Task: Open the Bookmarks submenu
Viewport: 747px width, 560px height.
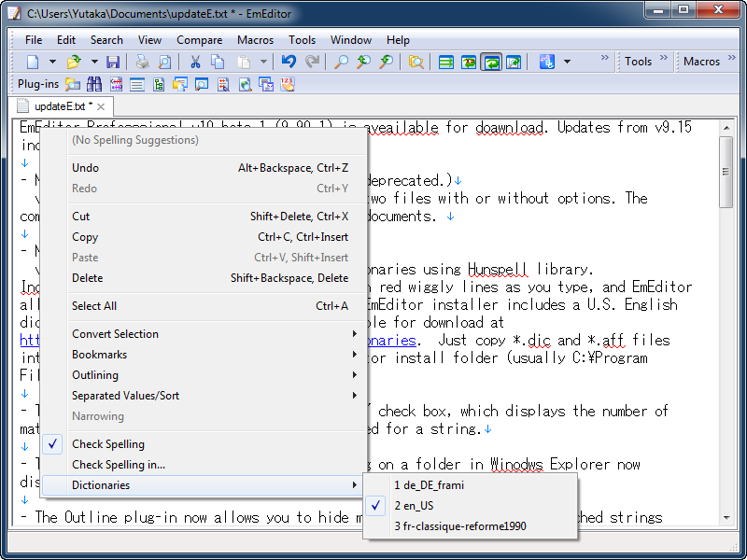Action: [x=204, y=355]
